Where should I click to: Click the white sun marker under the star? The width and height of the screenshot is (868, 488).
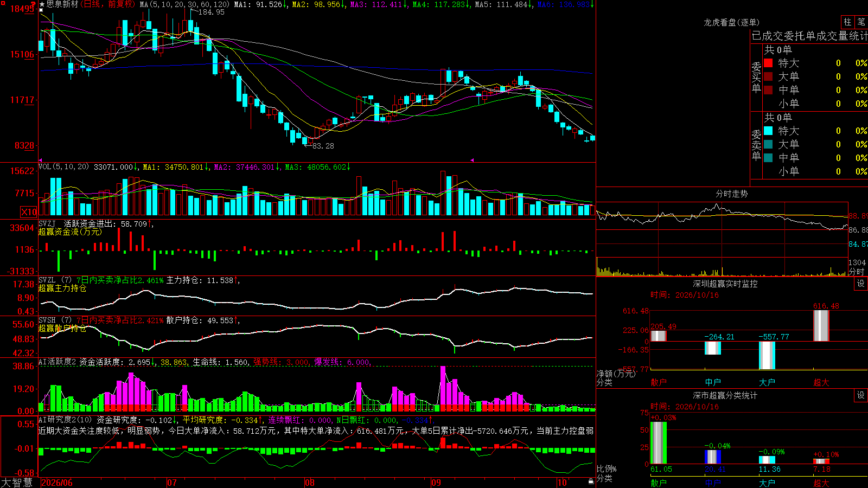point(41,10)
